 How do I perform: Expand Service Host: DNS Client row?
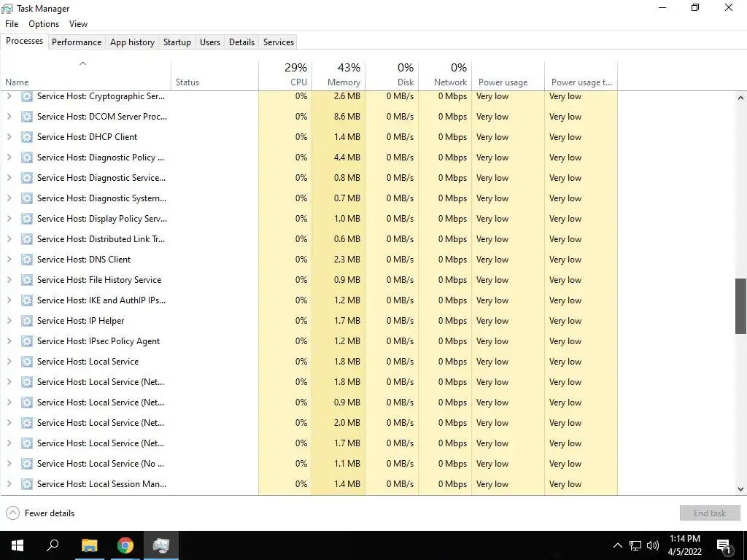[x=9, y=260]
